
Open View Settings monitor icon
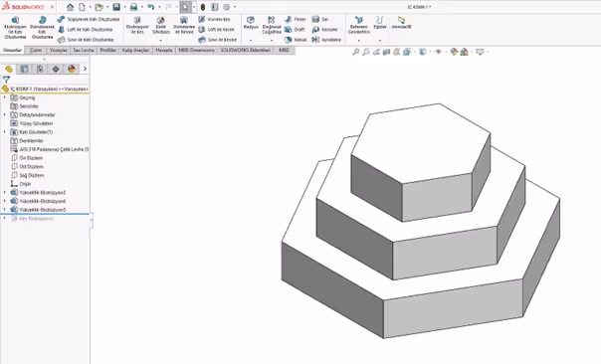pyautogui.click(x=480, y=52)
